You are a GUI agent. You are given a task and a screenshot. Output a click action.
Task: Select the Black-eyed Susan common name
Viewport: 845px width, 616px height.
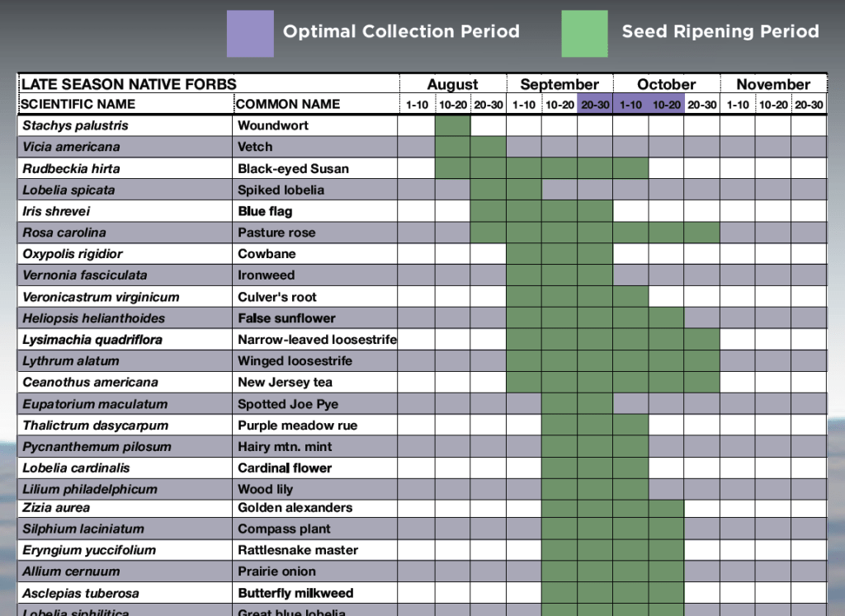coord(293,169)
